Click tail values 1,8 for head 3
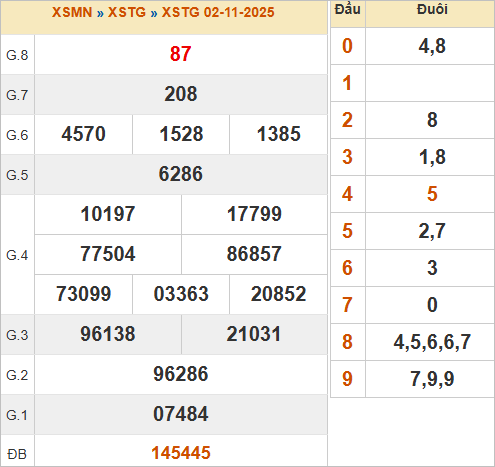Screen dimensions: 495x467 pos(432,157)
